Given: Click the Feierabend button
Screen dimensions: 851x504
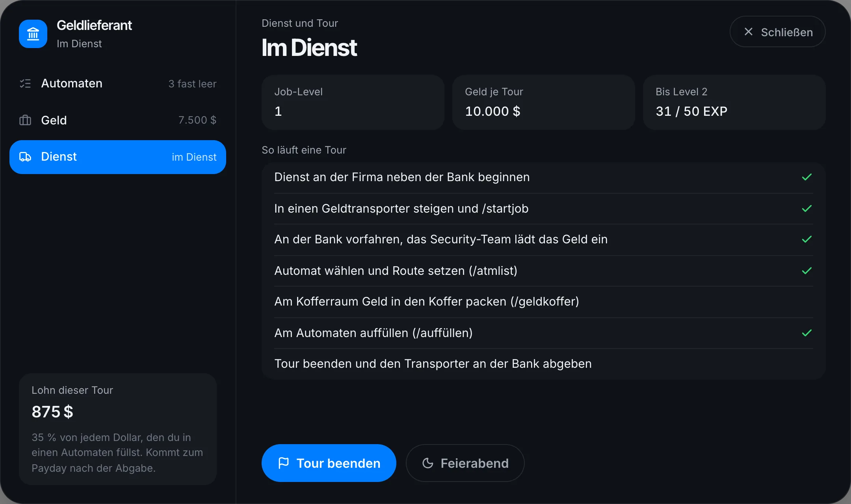Looking at the screenshot, I should (x=465, y=463).
